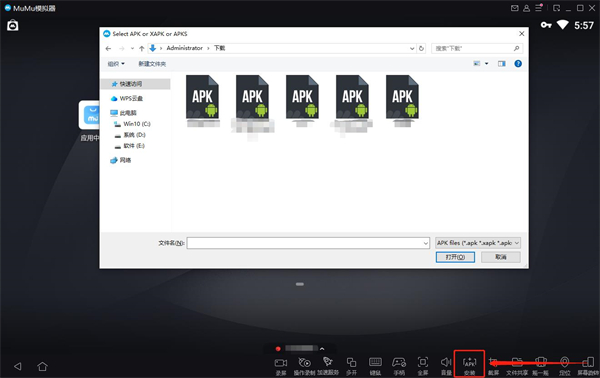Image resolution: width=600 pixels, height=378 pixels.
Task: Tap the Android back triangle button
Action: [x=18, y=366]
